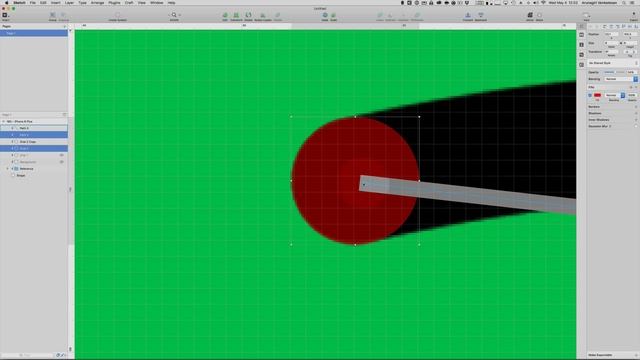Image resolution: width=640 pixels, height=360 pixels.
Task: Click the Mask toolbar icon
Action: pos(325,16)
